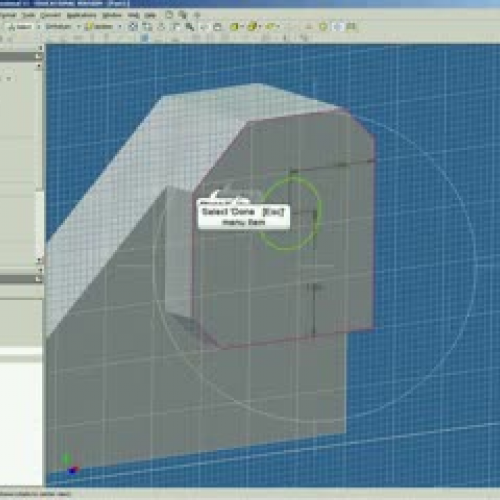The image size is (500, 500).
Task: Click the Look At icon
Action: (217, 27)
